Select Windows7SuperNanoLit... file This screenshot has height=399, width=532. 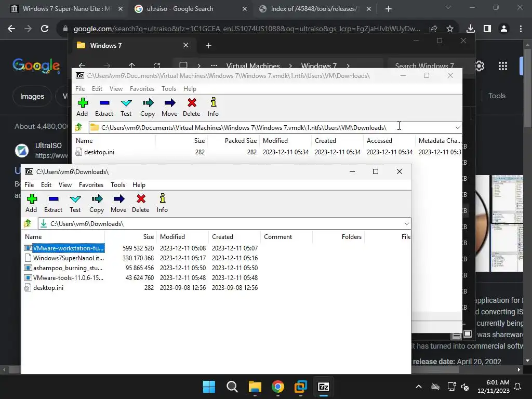point(68,258)
